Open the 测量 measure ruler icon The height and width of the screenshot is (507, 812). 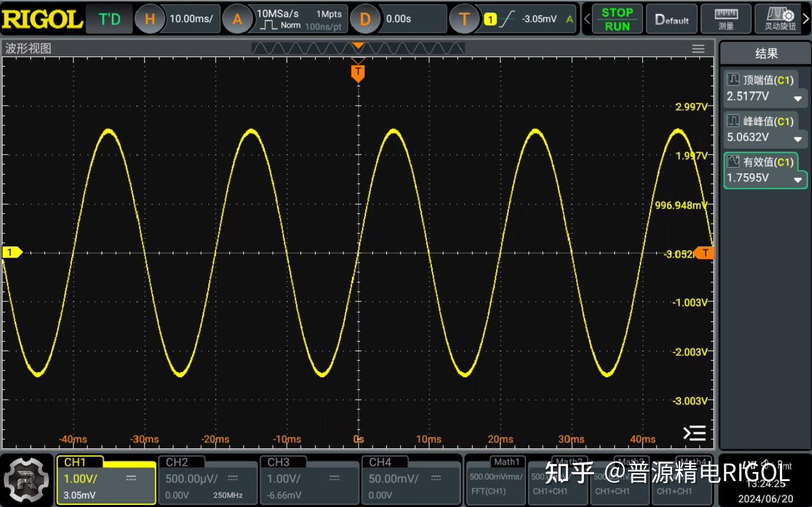tap(726, 19)
